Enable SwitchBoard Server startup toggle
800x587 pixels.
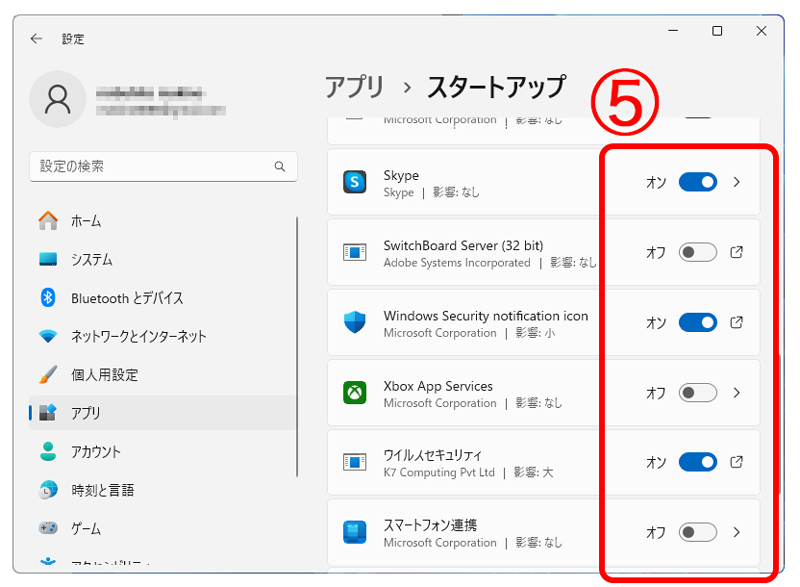[x=697, y=253]
